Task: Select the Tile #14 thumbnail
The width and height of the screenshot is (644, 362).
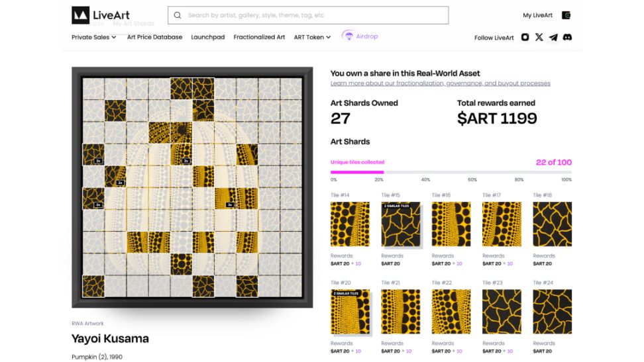Action: [x=350, y=224]
